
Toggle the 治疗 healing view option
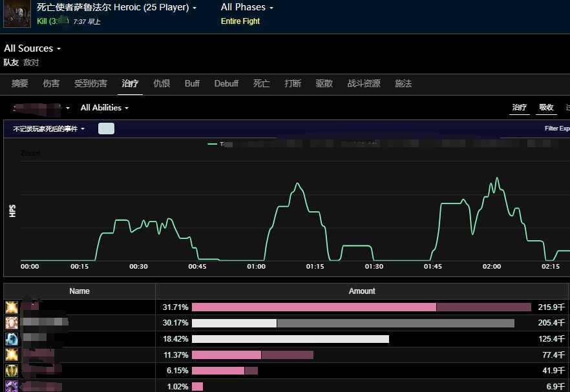pyautogui.click(x=520, y=108)
